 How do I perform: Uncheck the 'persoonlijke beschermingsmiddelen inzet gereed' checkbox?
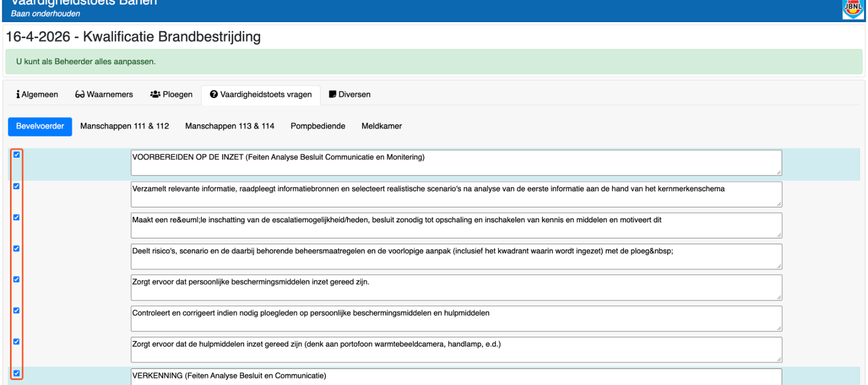(17, 279)
